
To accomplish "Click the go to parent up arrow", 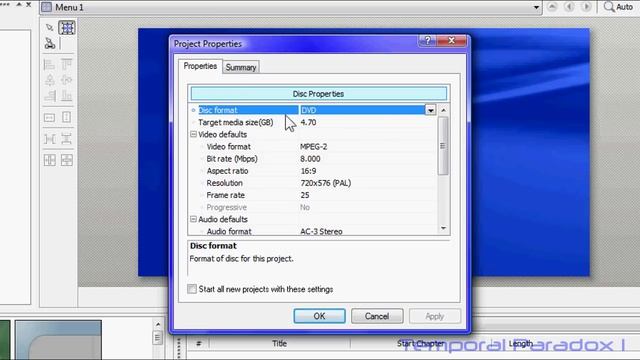I will [552, 7].
